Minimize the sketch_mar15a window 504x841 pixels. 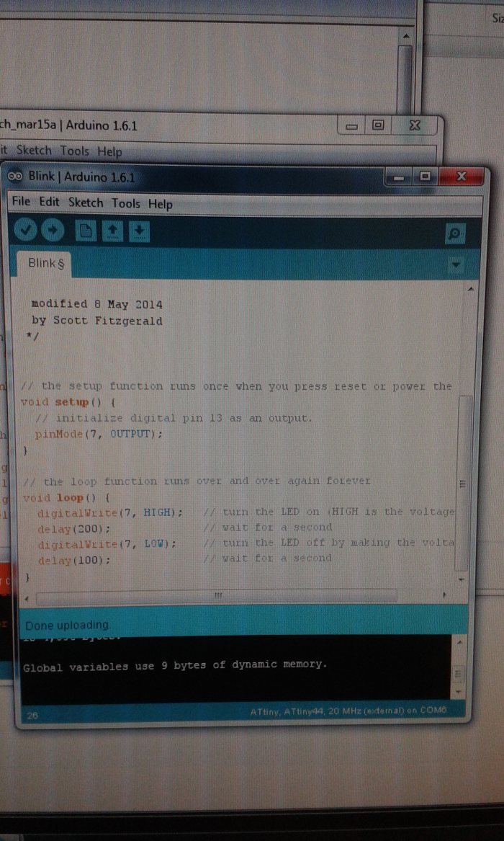pyautogui.click(x=352, y=127)
